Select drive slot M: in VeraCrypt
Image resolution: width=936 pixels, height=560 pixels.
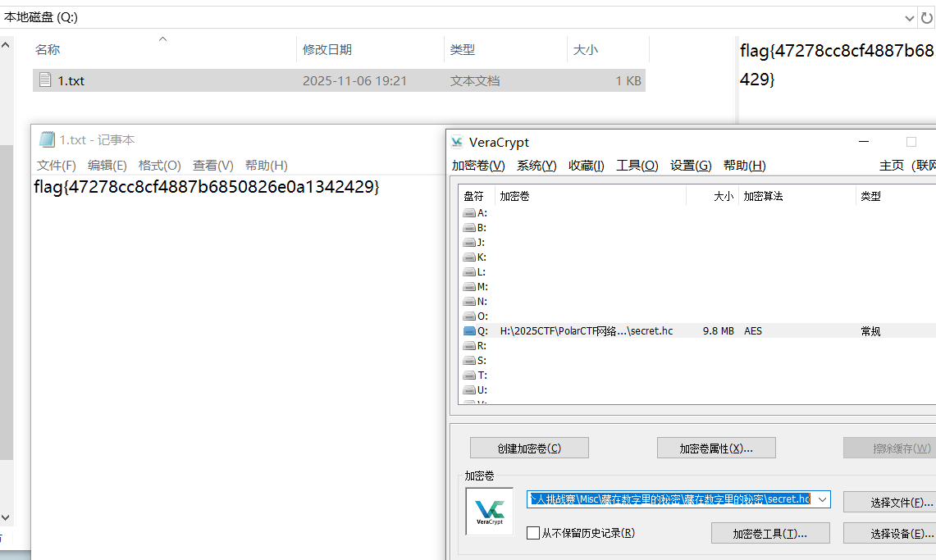click(476, 287)
